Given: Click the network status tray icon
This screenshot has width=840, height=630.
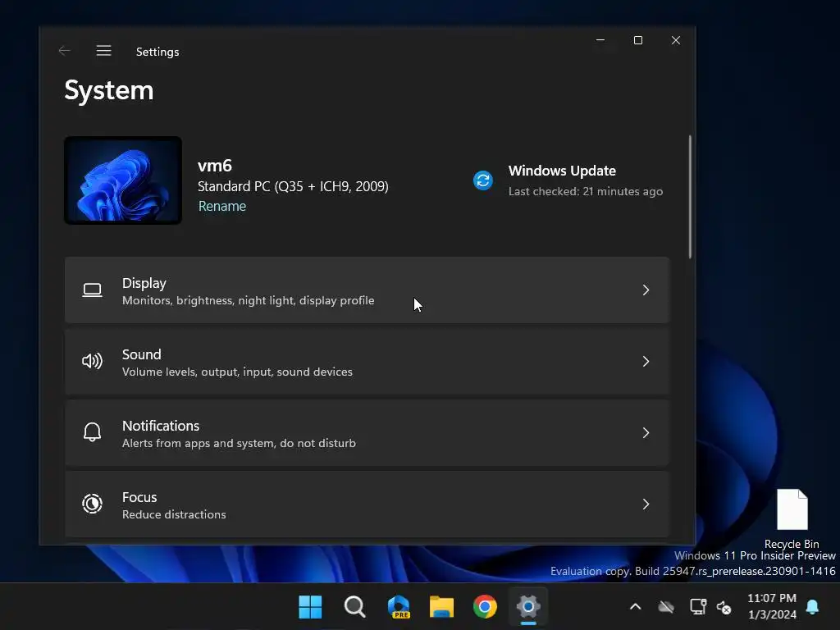Looking at the screenshot, I should (x=698, y=607).
